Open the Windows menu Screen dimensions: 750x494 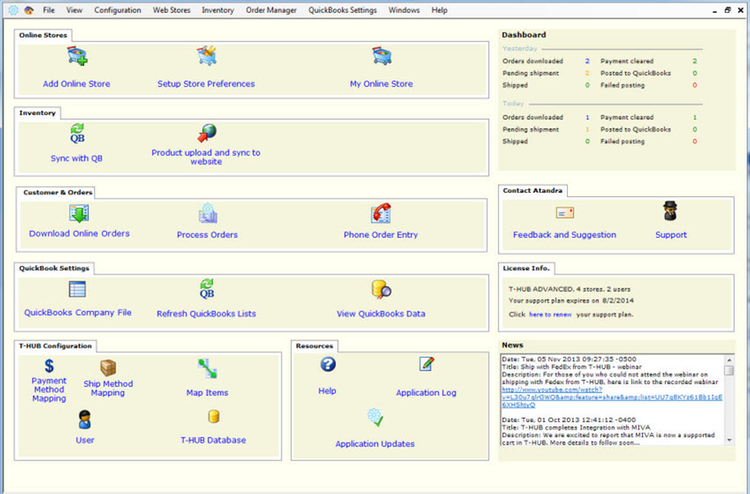404,10
